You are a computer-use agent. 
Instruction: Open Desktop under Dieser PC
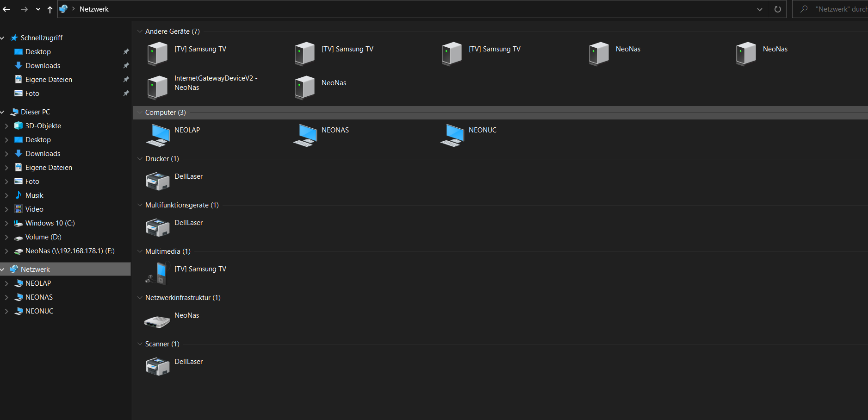(x=38, y=139)
